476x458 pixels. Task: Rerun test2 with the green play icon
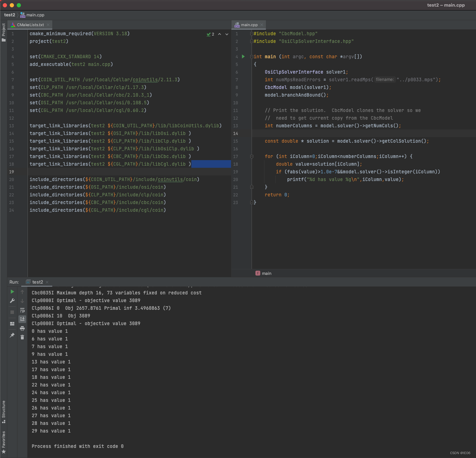point(12,292)
